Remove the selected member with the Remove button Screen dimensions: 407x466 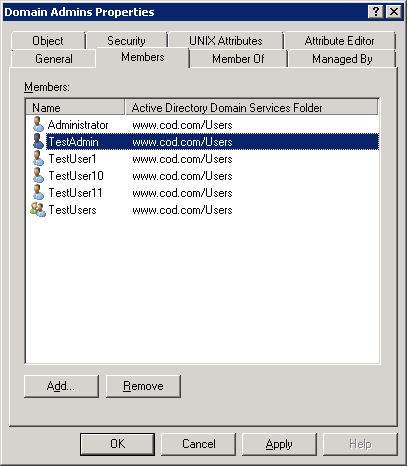point(143,386)
